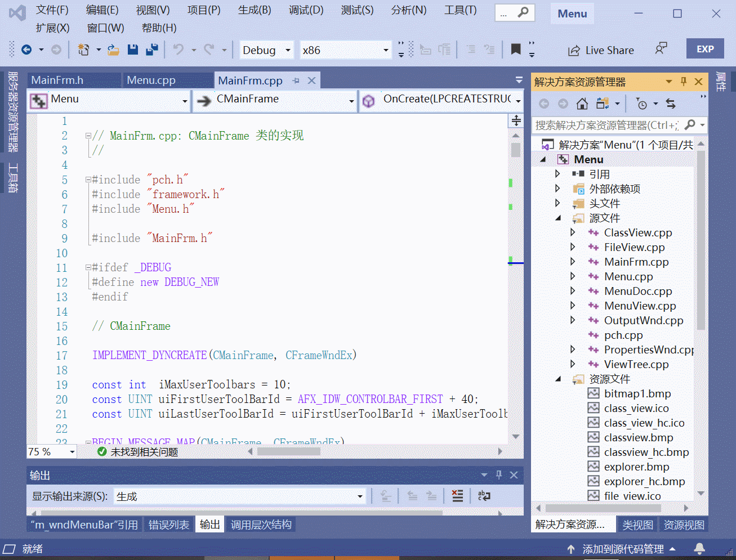The height and width of the screenshot is (560, 736).
Task: Click the navigate backward arrow in toolbar
Action: [x=26, y=50]
